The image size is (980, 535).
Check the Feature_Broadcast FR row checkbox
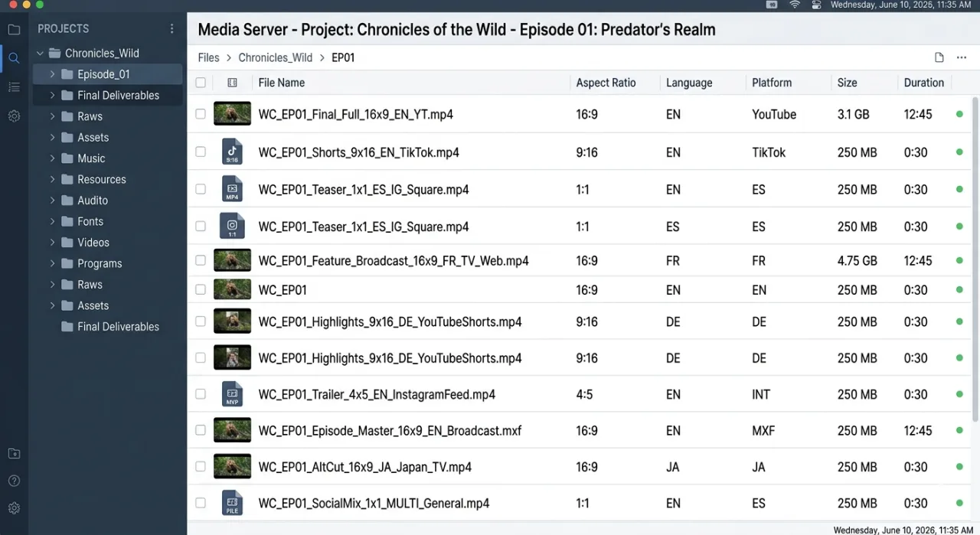pos(201,260)
